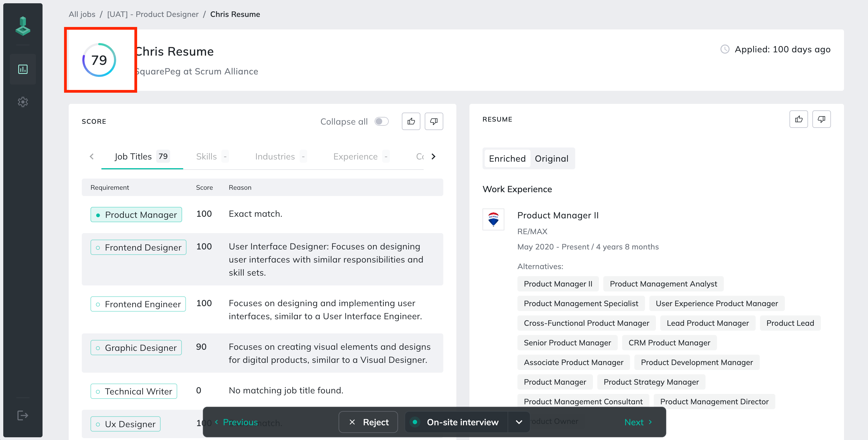Click the Product Management Analyst alternative chip
The height and width of the screenshot is (440, 868).
point(663,284)
